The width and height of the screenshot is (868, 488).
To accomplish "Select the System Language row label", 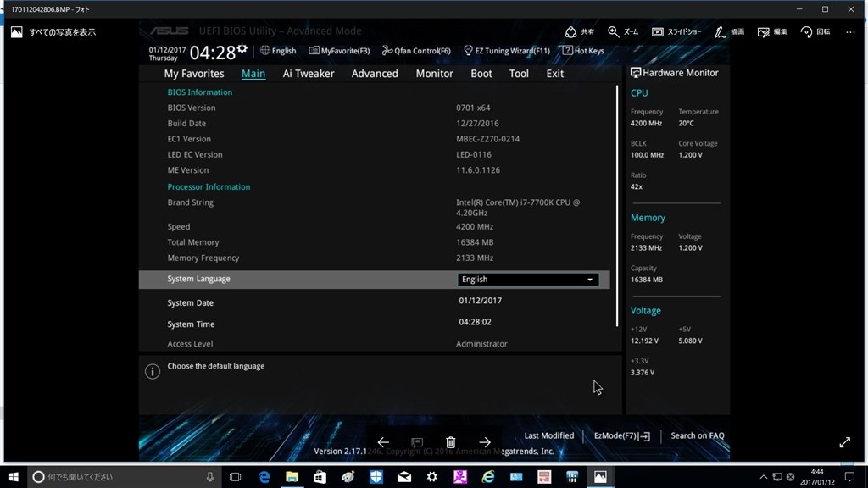I will tap(198, 279).
